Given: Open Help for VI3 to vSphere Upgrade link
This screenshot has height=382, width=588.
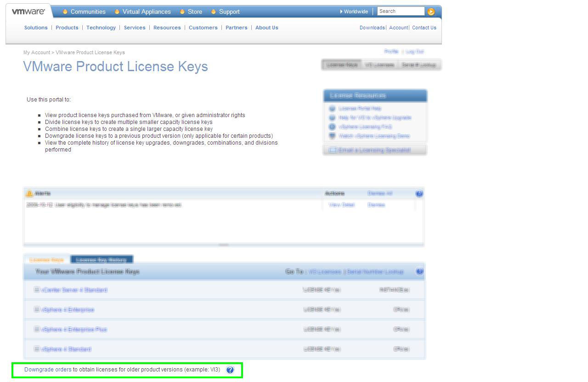Looking at the screenshot, I should 375,118.
